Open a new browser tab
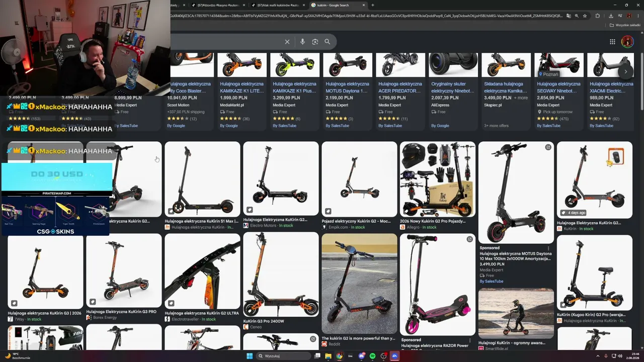Viewport: 644px width, 362px height. click(372, 5)
